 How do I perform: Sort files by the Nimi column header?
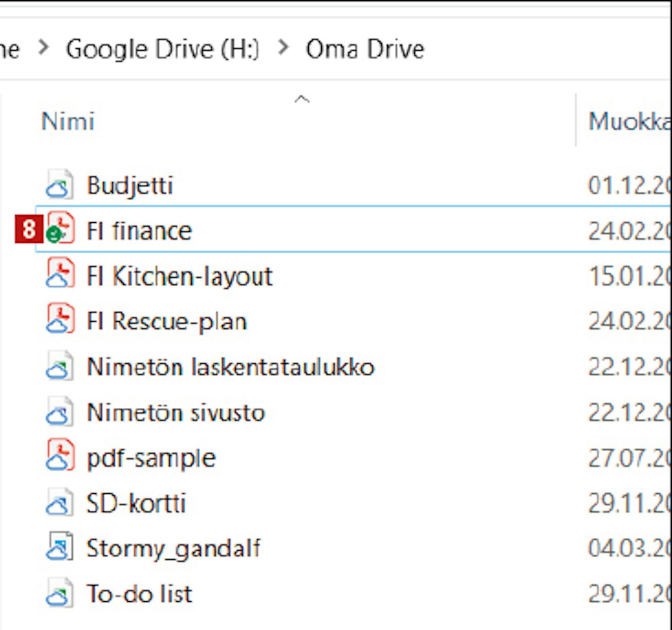[68, 121]
